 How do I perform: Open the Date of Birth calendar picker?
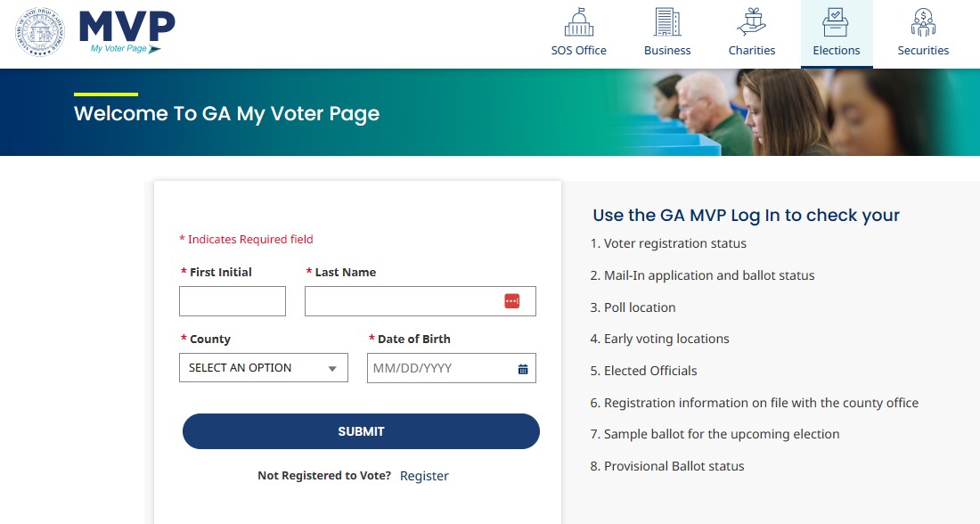click(523, 369)
